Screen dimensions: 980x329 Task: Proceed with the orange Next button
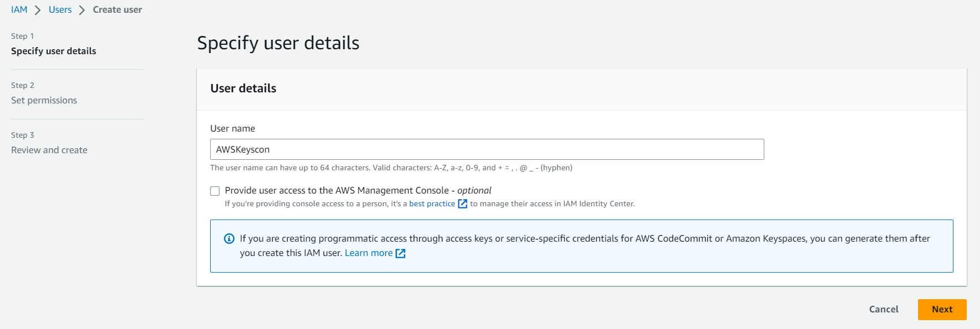click(942, 310)
